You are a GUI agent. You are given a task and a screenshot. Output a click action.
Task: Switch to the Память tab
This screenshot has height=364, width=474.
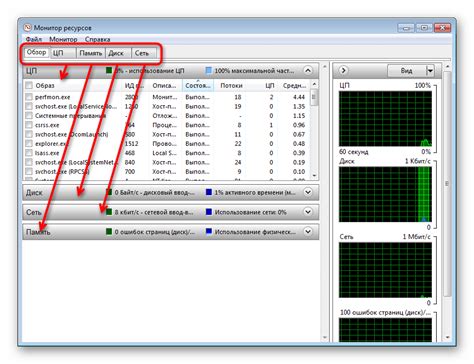tap(91, 53)
